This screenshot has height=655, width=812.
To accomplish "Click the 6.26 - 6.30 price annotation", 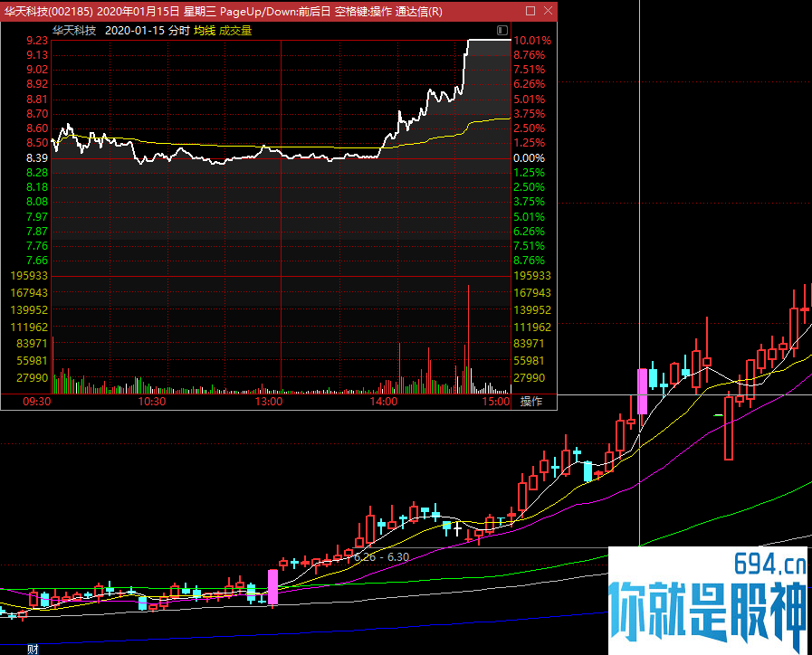I will click(x=382, y=557).
